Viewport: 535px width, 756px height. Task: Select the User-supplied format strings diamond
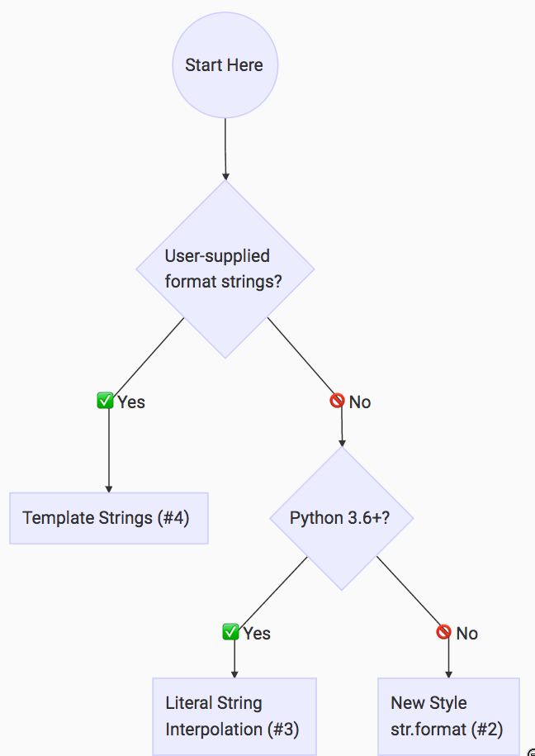click(x=225, y=269)
